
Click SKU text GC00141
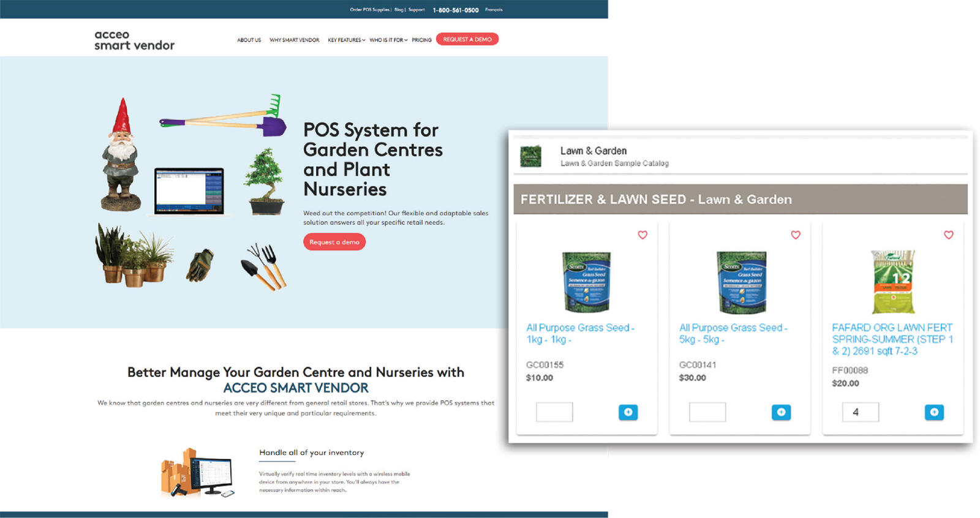tap(698, 365)
